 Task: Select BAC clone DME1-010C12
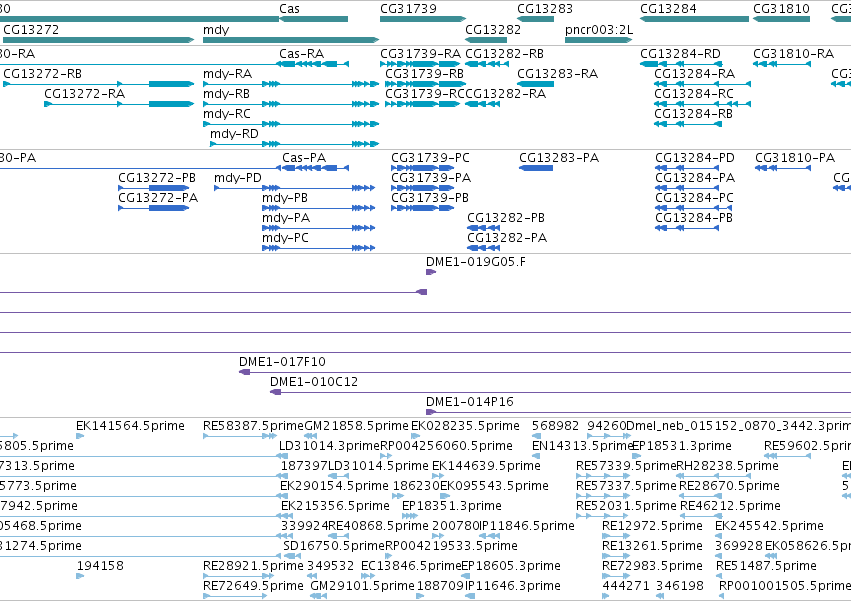click(314, 382)
